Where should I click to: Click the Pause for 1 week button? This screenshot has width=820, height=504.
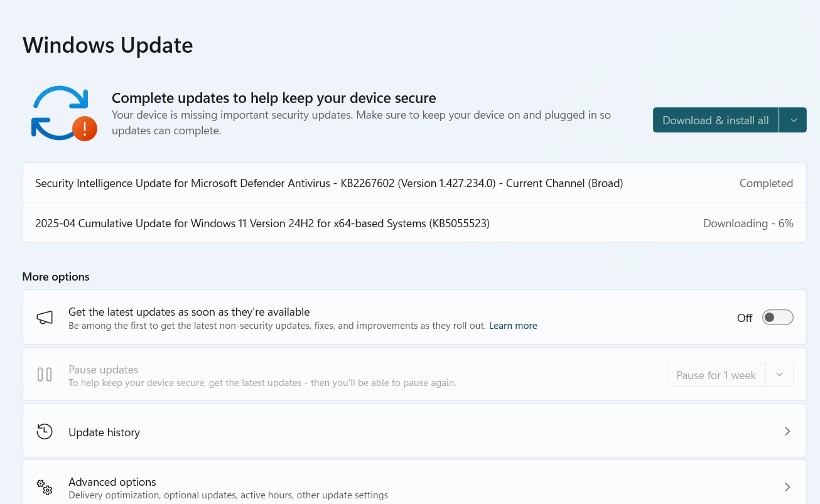[716, 375]
